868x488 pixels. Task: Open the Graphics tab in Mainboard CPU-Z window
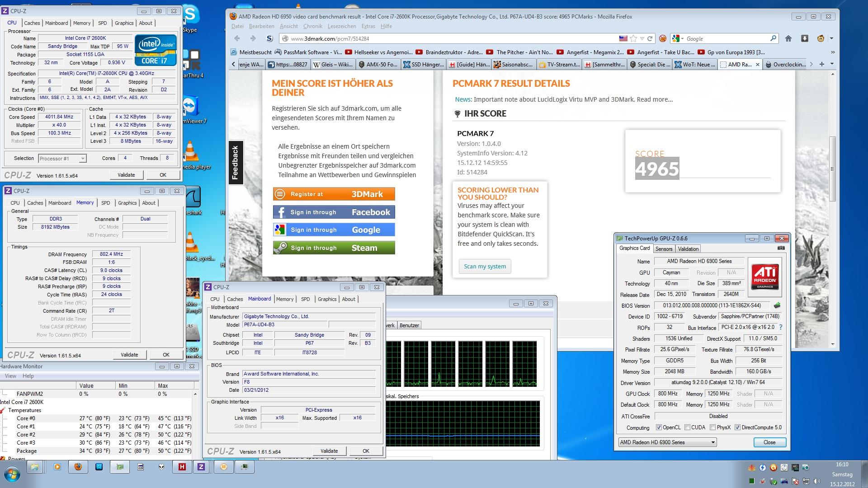coord(327,299)
